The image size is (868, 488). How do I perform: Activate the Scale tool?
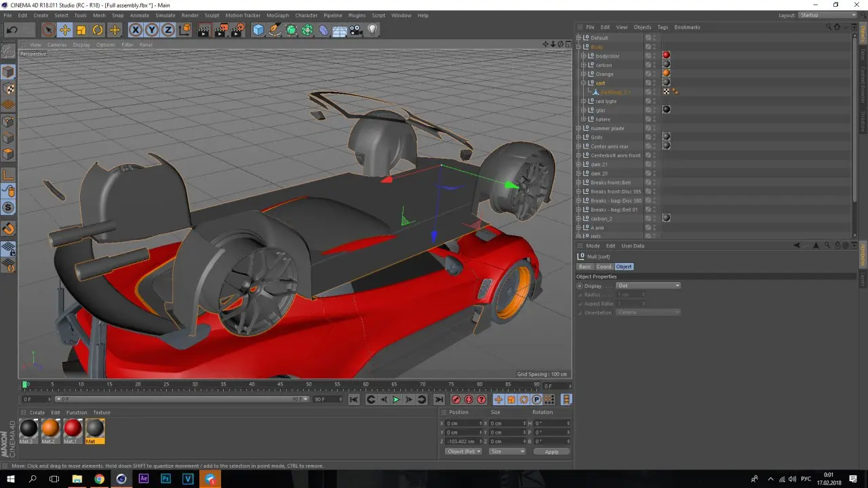[81, 30]
